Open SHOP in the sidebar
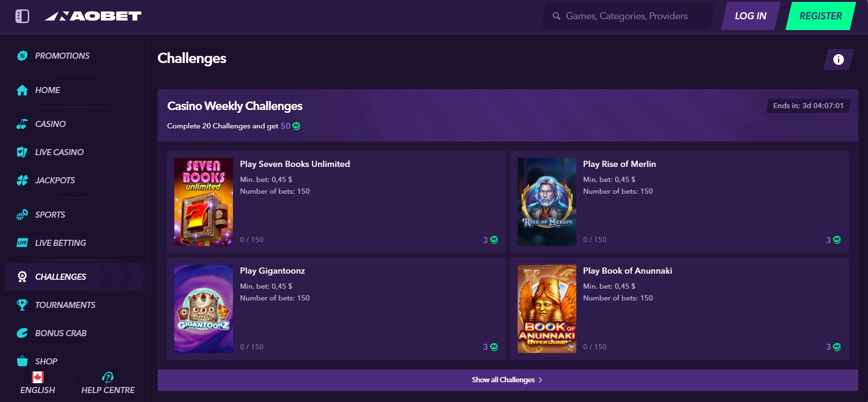 46,362
